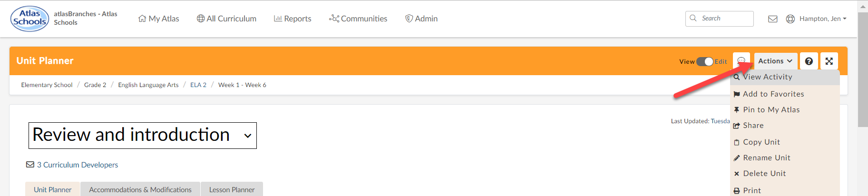The image size is (868, 196).
Task: Click the 3 Curriculum Developers link
Action: point(78,165)
